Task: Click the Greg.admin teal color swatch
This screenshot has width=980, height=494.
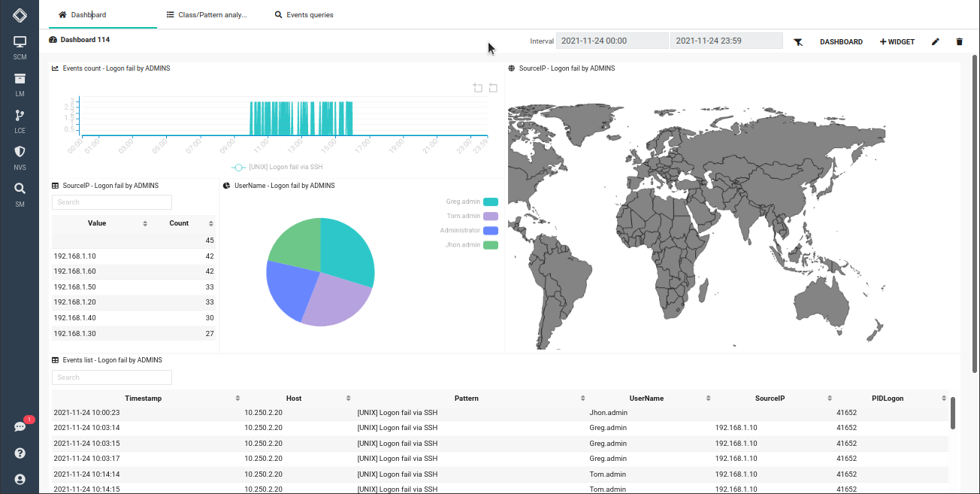Action: [x=492, y=202]
